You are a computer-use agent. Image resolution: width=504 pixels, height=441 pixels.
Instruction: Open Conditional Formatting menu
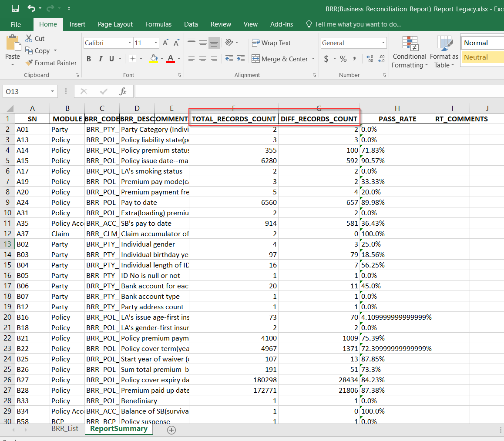[x=410, y=52]
